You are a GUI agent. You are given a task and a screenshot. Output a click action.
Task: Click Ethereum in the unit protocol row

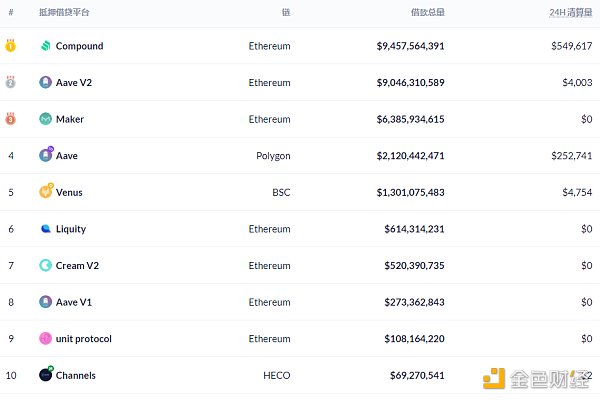[x=269, y=339]
